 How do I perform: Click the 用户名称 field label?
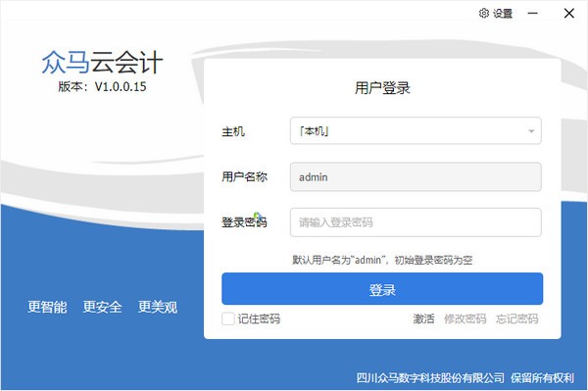tap(244, 176)
